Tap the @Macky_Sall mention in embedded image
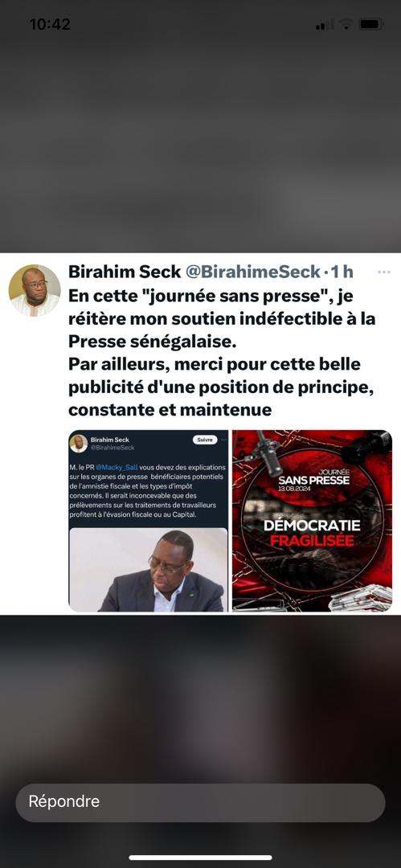 click(x=117, y=467)
